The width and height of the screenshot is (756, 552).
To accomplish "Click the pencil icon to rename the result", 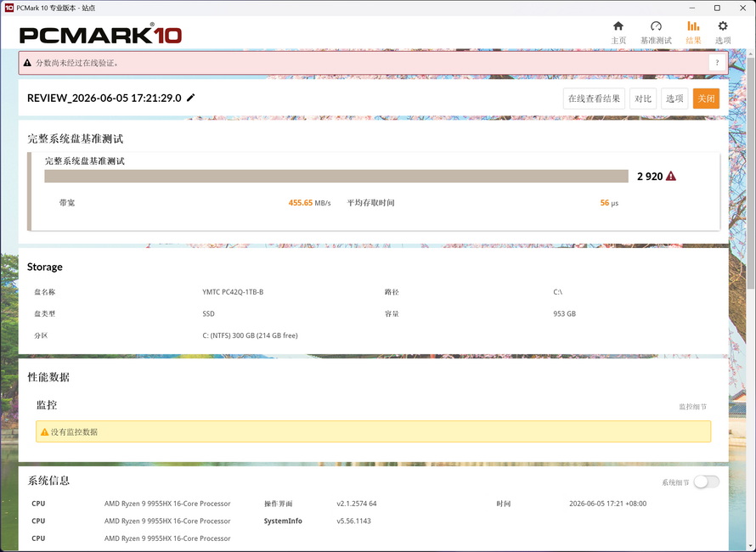I will tap(191, 98).
